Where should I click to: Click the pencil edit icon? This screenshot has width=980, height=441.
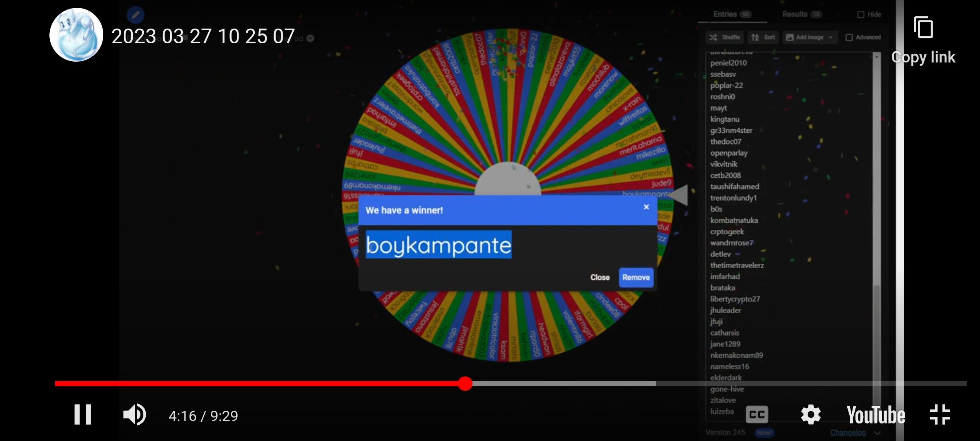pos(136,15)
